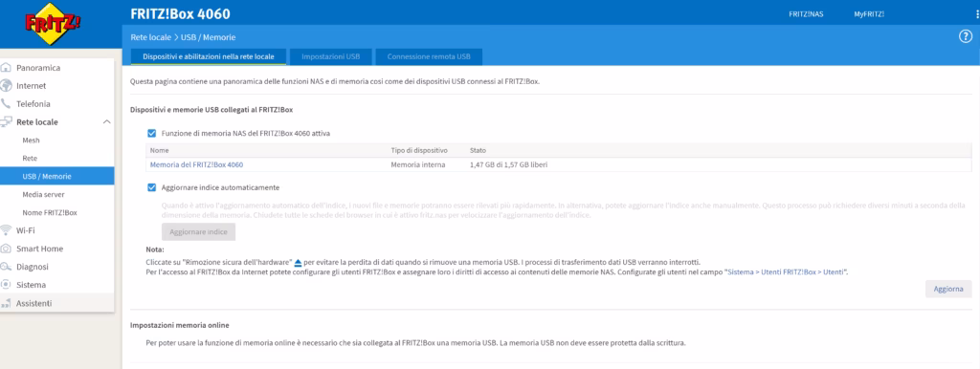Click the Aggiornare indice button

point(199,231)
